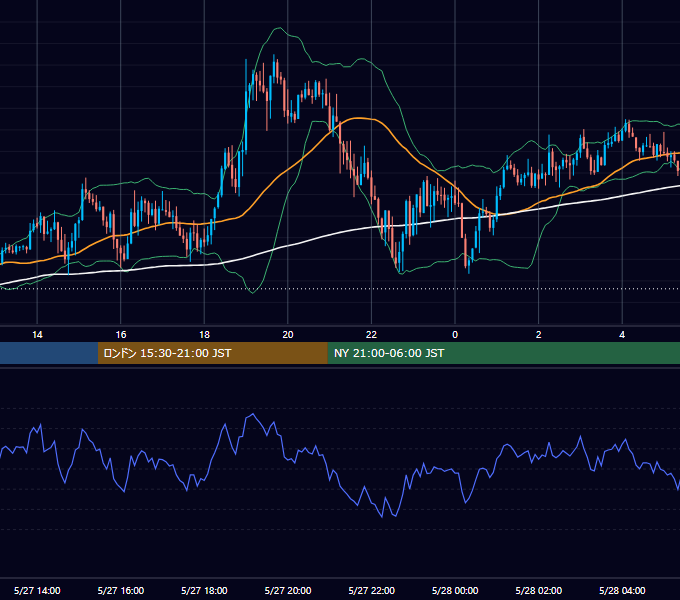Click the NY 21:00-06:00 JST session bar

(x=503, y=353)
